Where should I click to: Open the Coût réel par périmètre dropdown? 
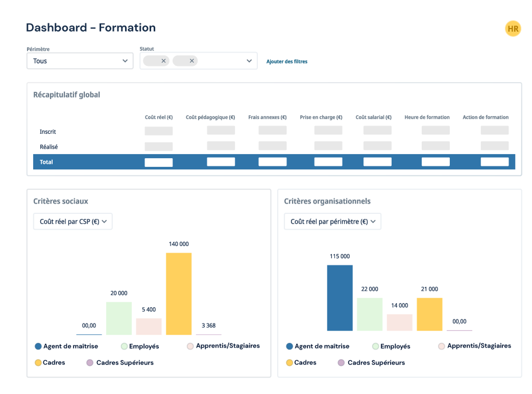[x=332, y=221]
